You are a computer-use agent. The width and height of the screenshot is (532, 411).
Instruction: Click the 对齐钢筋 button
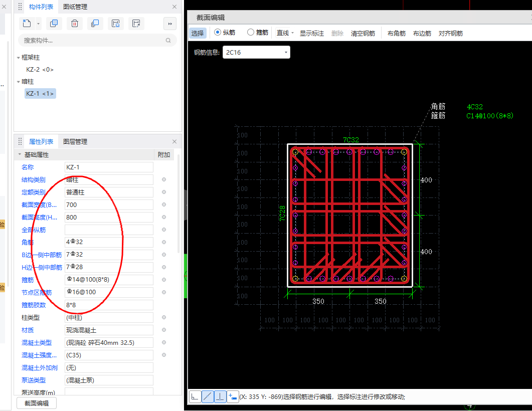pyautogui.click(x=451, y=33)
